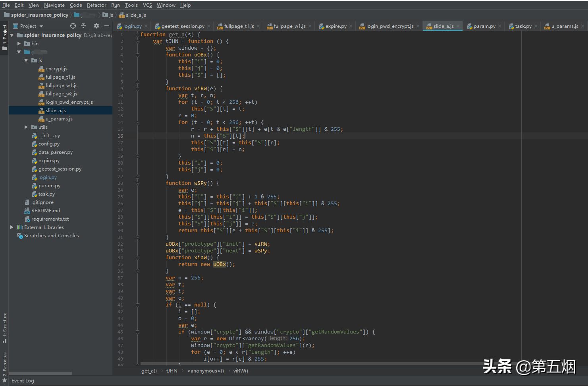Open encrypt.js in project tree
The height and width of the screenshot is (386, 588).
[53, 68]
